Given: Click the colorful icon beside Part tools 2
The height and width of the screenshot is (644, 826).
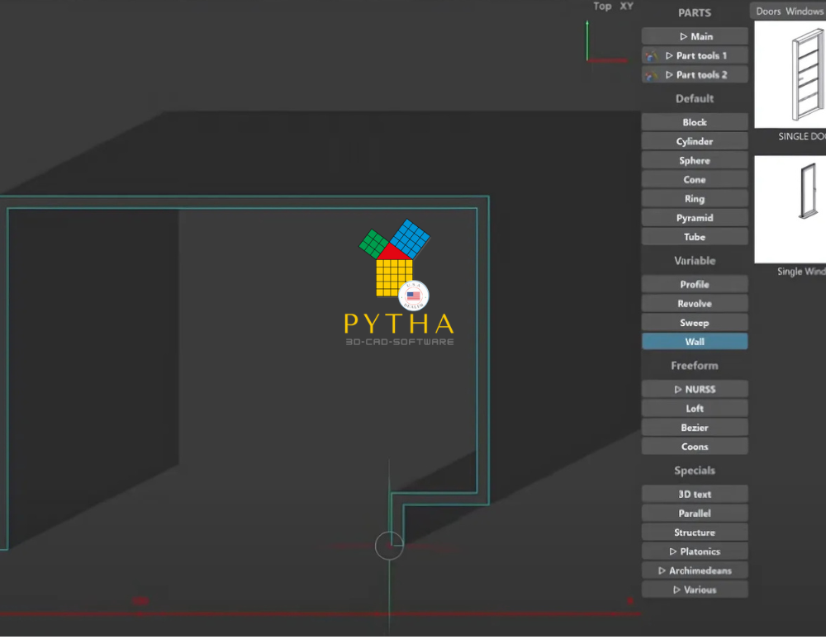Looking at the screenshot, I should [650, 74].
